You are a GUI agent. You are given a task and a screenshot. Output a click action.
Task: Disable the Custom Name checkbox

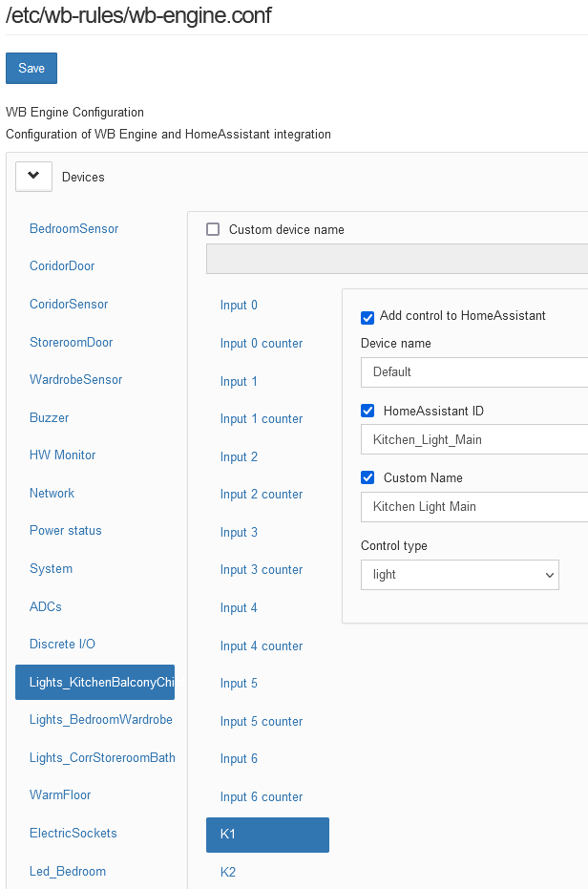(367, 477)
